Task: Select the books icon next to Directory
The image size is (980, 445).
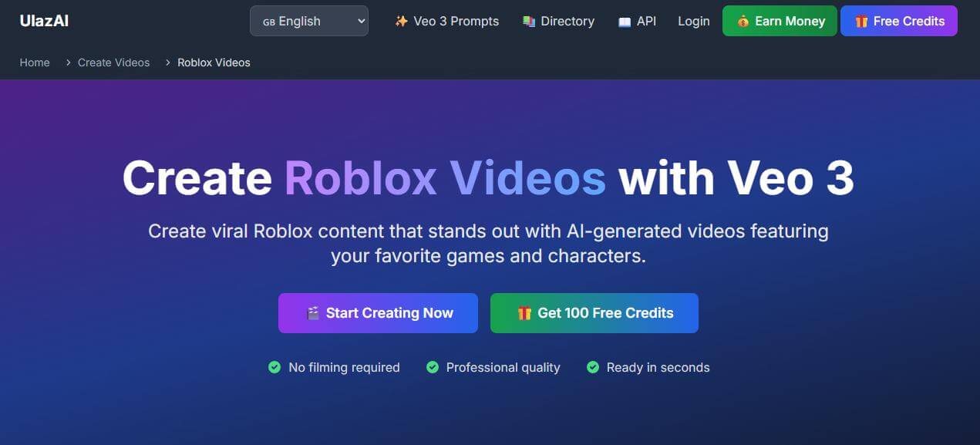Action: click(x=528, y=21)
